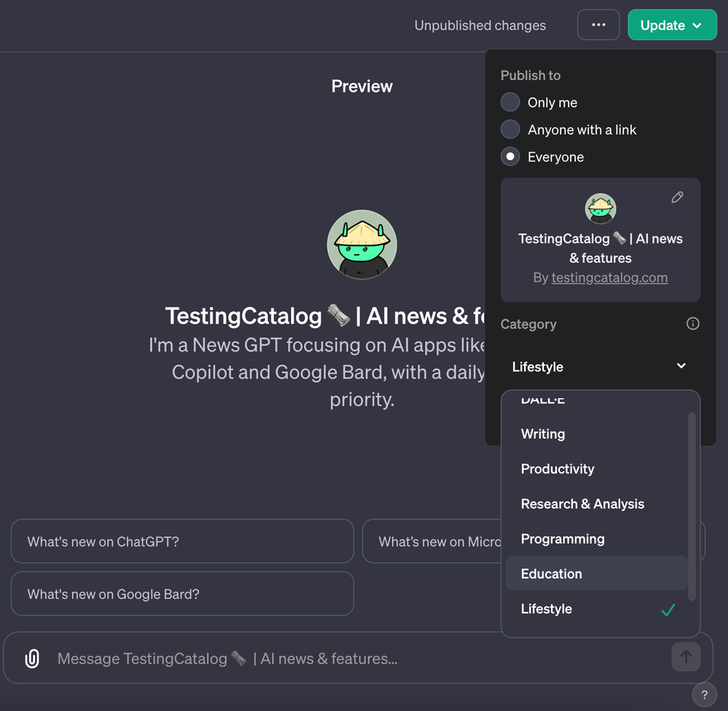Click the pencil icon to edit GPT details
Image resolution: width=728 pixels, height=711 pixels.
click(x=677, y=196)
